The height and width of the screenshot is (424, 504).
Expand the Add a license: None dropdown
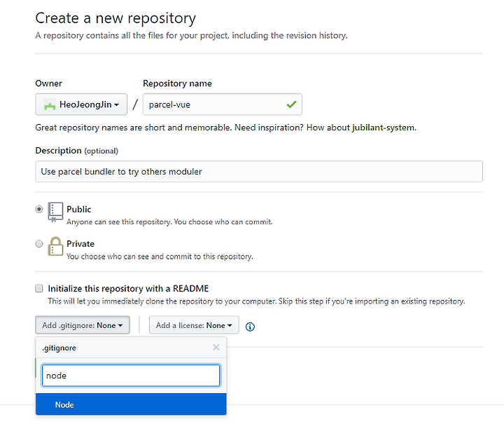click(194, 325)
